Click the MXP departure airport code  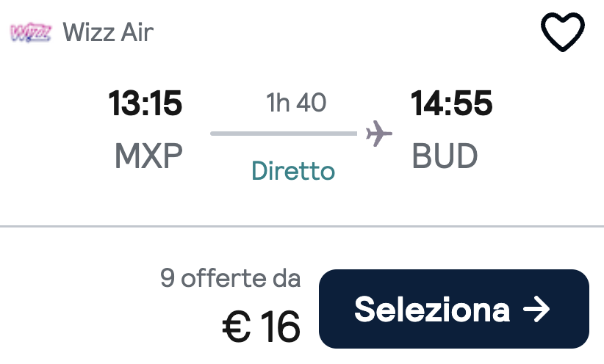148,156
